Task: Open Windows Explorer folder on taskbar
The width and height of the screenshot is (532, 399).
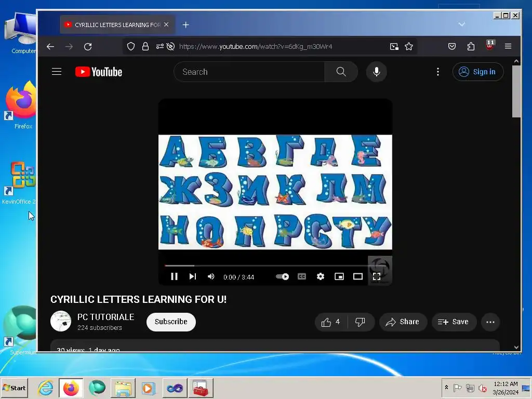Action: coord(123,388)
